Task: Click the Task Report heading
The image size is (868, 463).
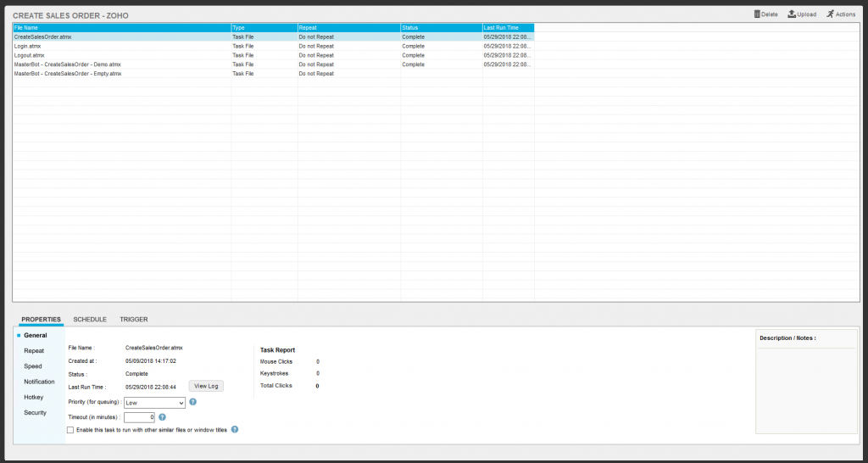Action: pyautogui.click(x=277, y=350)
